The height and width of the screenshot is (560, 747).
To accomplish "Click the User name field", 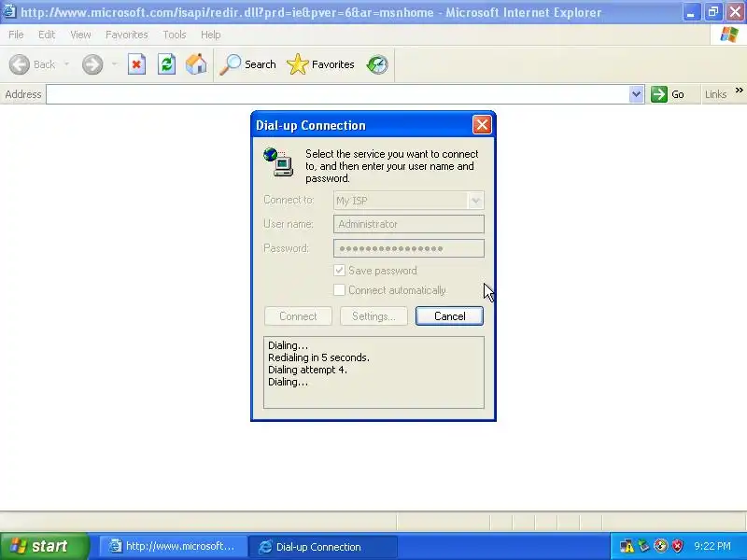I will tap(409, 224).
